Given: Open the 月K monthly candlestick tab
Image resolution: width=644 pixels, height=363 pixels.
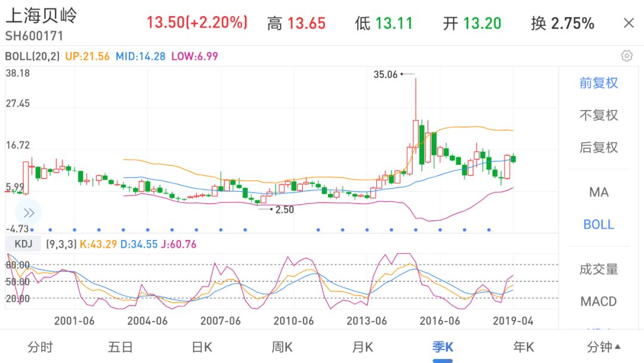Looking at the screenshot, I should [x=363, y=347].
